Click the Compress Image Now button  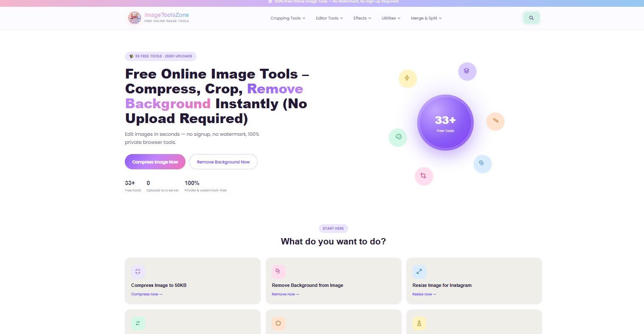tap(155, 162)
